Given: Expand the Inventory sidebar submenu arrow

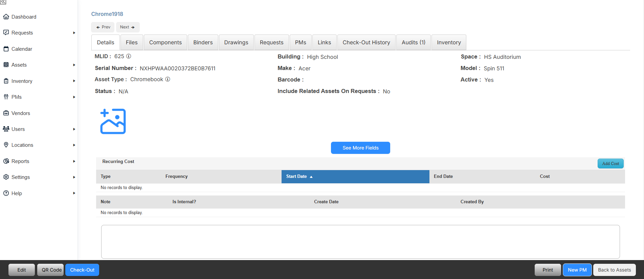Looking at the screenshot, I should pyautogui.click(x=74, y=81).
